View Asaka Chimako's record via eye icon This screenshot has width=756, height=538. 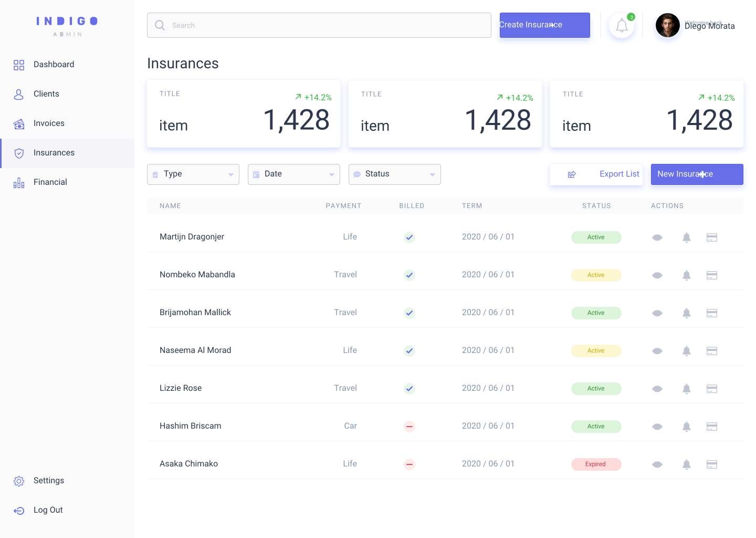pos(657,464)
